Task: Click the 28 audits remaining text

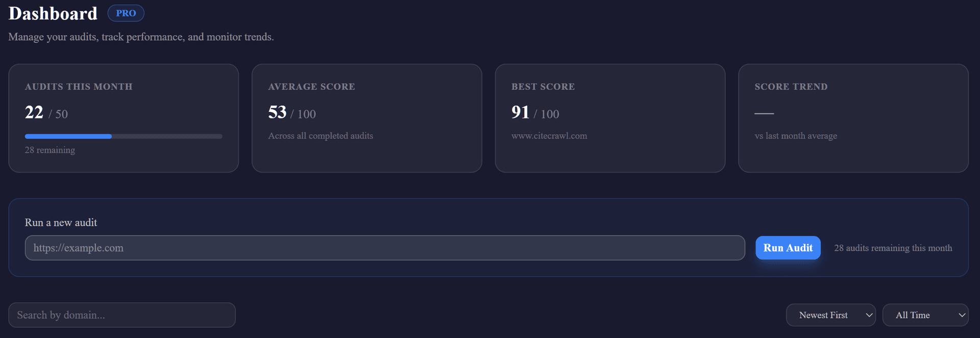Action: (893, 248)
